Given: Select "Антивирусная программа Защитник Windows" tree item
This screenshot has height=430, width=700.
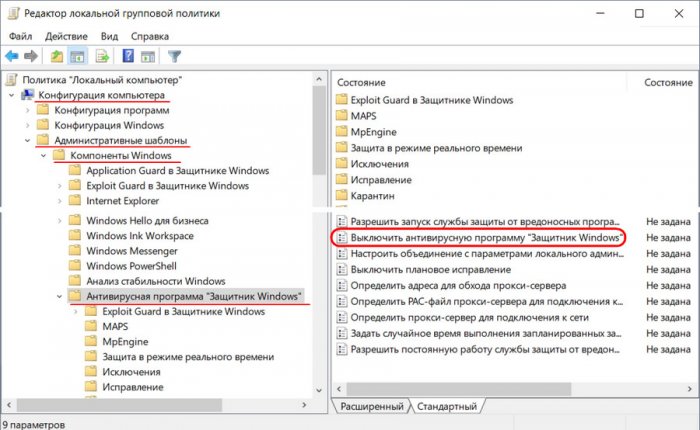Looking at the screenshot, I should (x=194, y=296).
